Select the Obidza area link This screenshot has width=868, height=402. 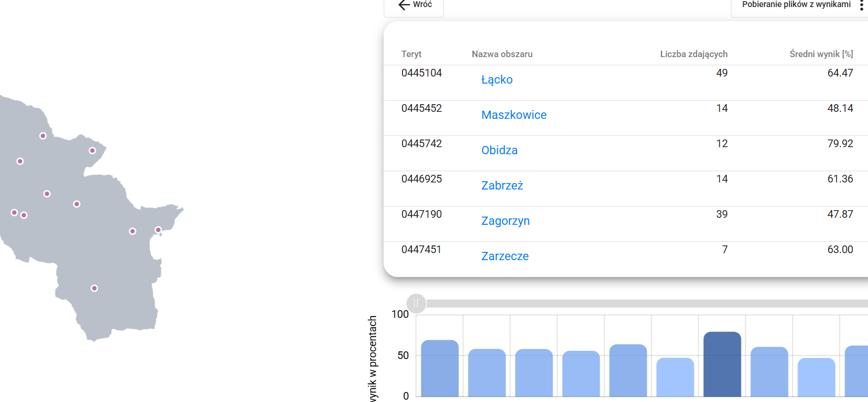[499, 151]
